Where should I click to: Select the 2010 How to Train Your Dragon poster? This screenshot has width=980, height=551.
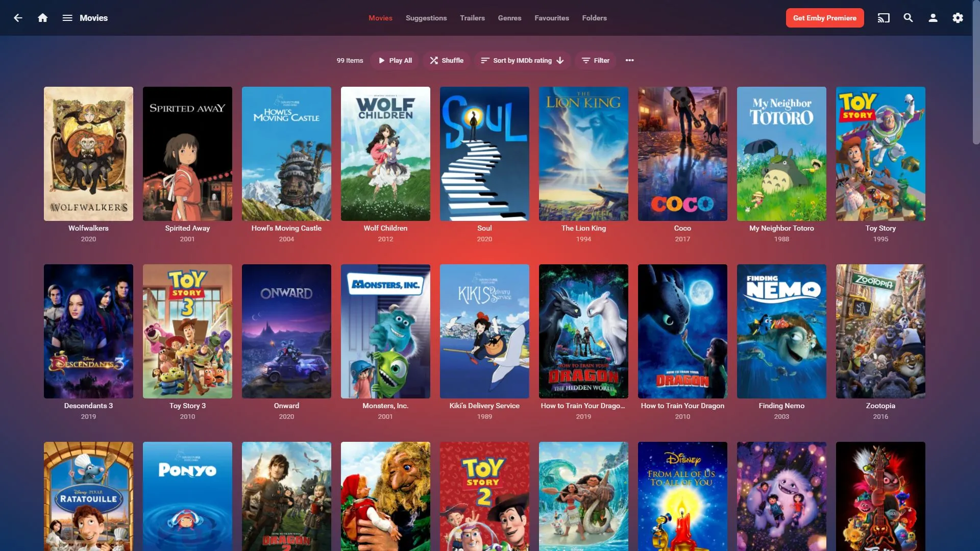coord(682,331)
